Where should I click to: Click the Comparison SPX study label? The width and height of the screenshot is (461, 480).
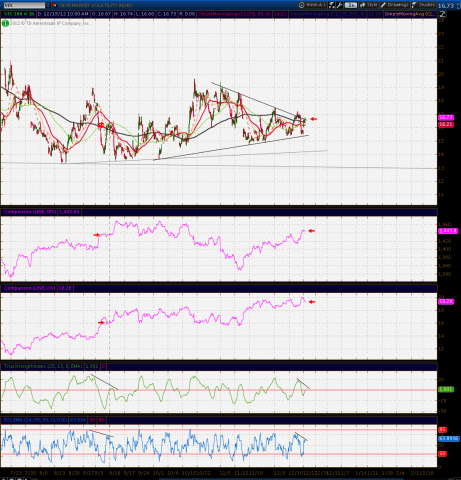coord(30,212)
